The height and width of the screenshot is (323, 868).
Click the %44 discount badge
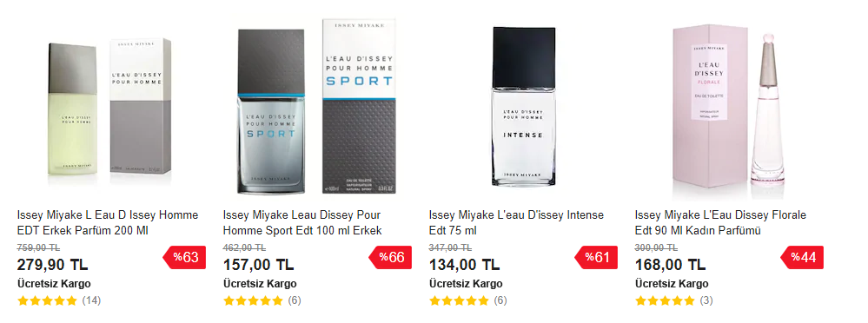802,257
